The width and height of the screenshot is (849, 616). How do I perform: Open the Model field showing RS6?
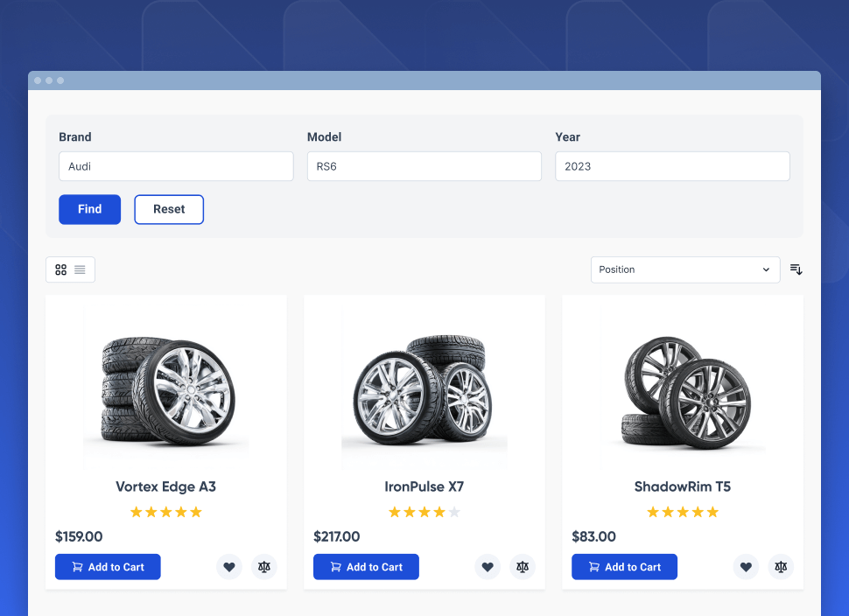pos(424,166)
